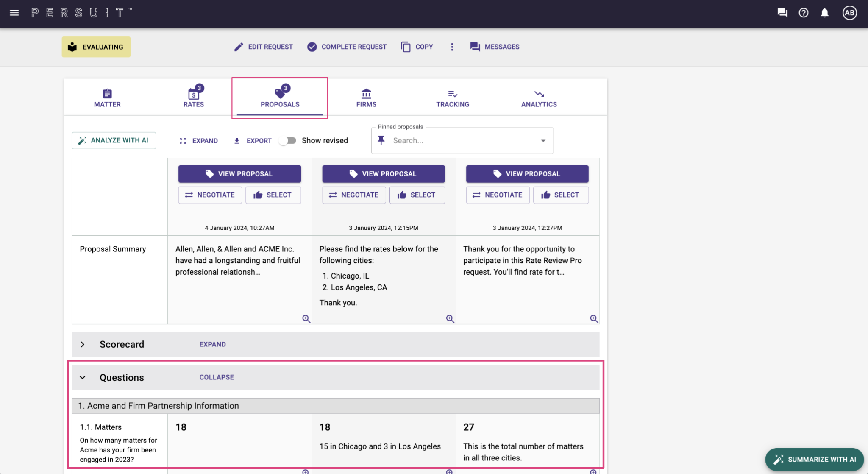Select the 3 January 12:15PM proposal

click(417, 195)
